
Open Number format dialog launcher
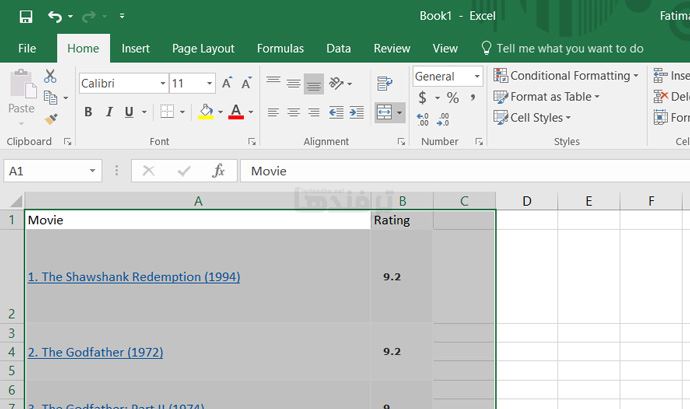479,141
